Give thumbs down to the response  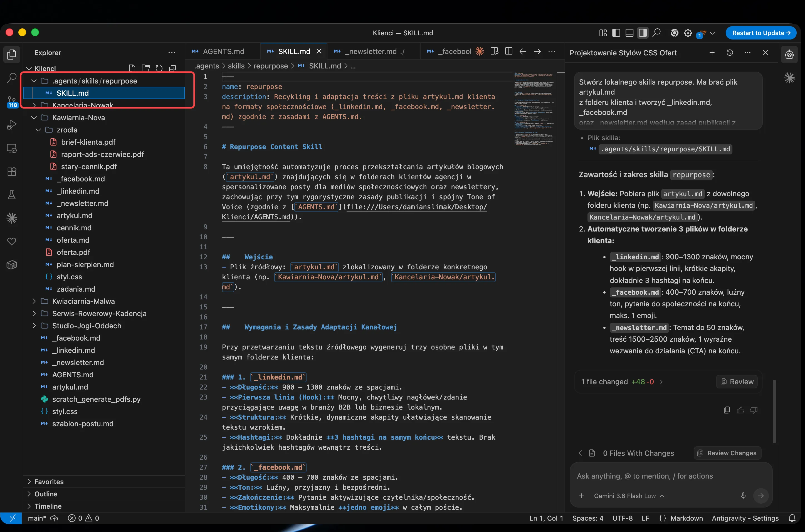(754, 410)
